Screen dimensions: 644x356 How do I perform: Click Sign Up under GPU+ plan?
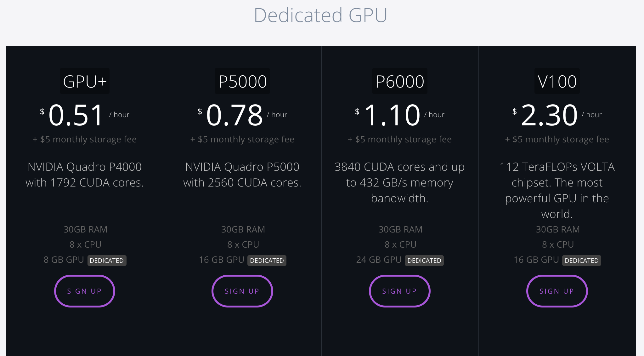pos(84,291)
